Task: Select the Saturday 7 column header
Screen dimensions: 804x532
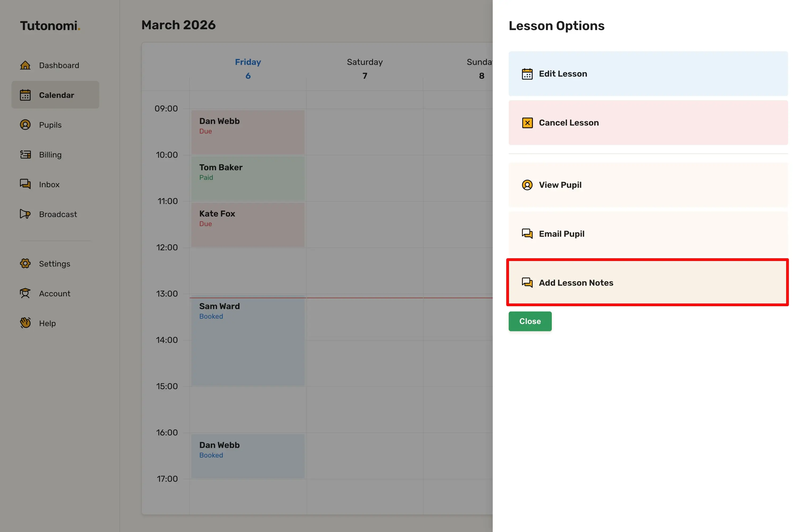Action: point(365,69)
